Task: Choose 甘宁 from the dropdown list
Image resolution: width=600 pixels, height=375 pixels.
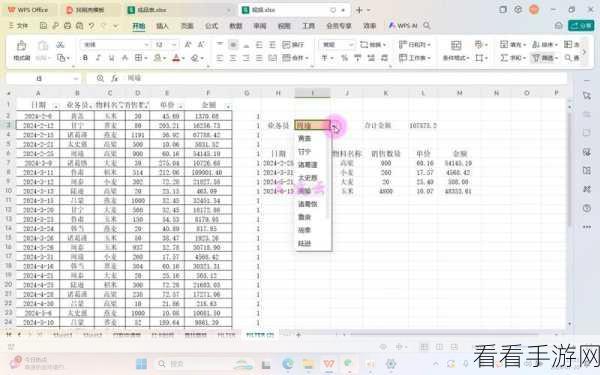Action: pyautogui.click(x=305, y=152)
